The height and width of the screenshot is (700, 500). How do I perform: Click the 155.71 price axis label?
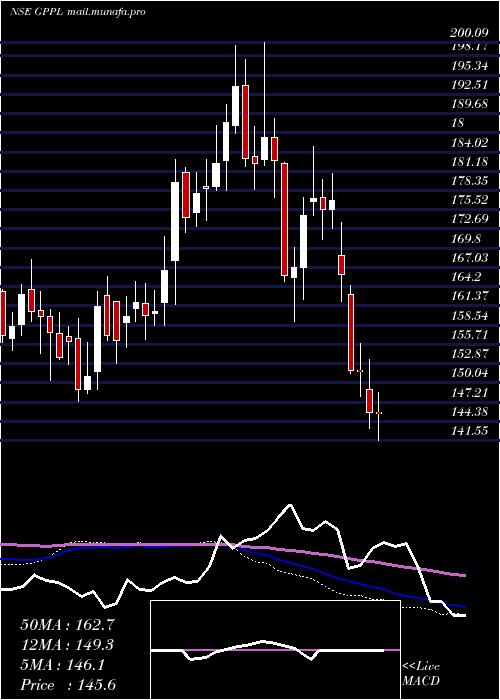(469, 334)
